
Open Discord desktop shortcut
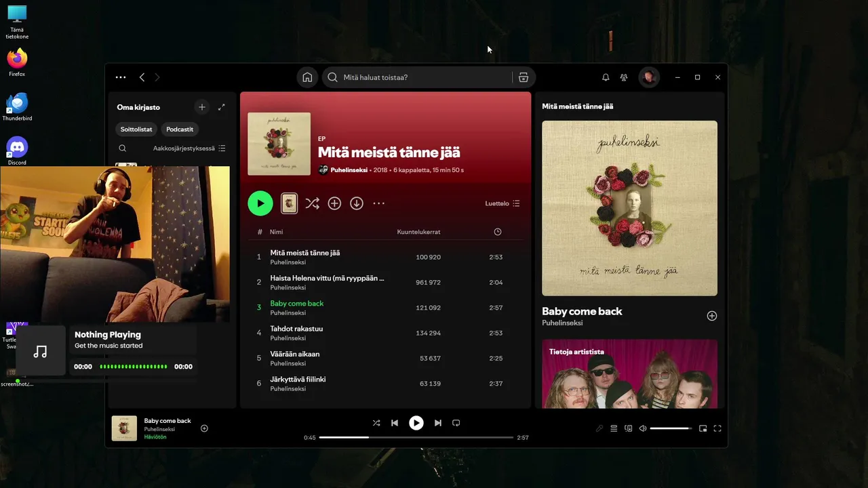pyautogui.click(x=17, y=151)
